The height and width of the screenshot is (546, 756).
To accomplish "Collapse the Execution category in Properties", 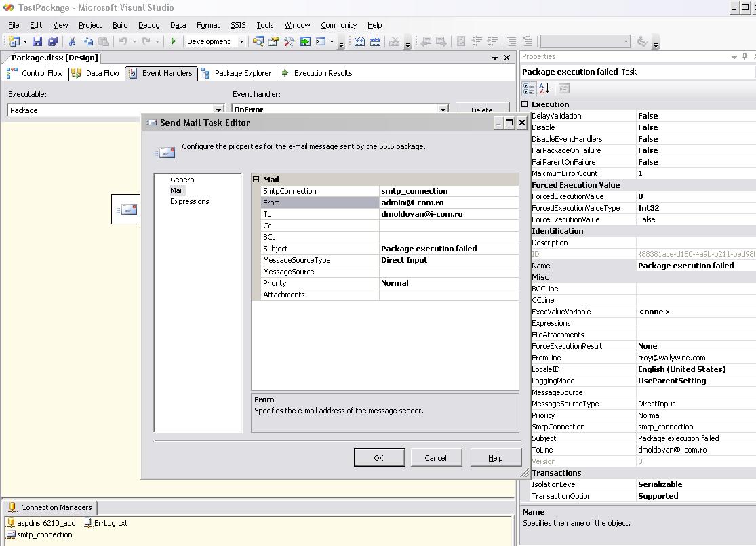I will pyautogui.click(x=525, y=104).
